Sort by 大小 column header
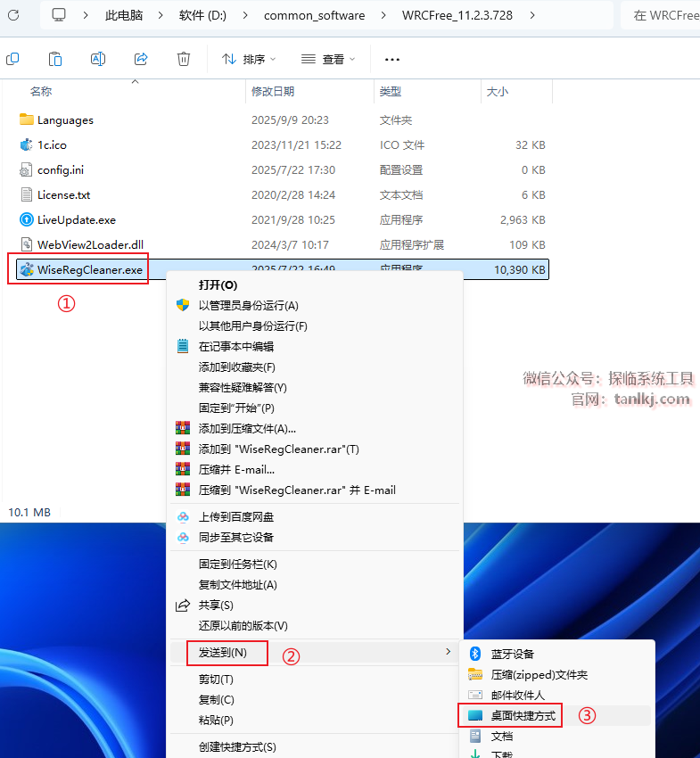The height and width of the screenshot is (758, 700). 497,91
